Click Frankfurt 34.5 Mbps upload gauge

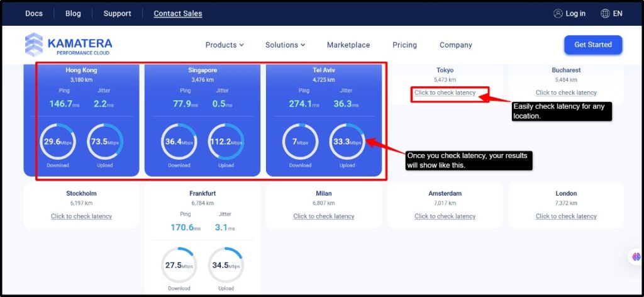226,265
